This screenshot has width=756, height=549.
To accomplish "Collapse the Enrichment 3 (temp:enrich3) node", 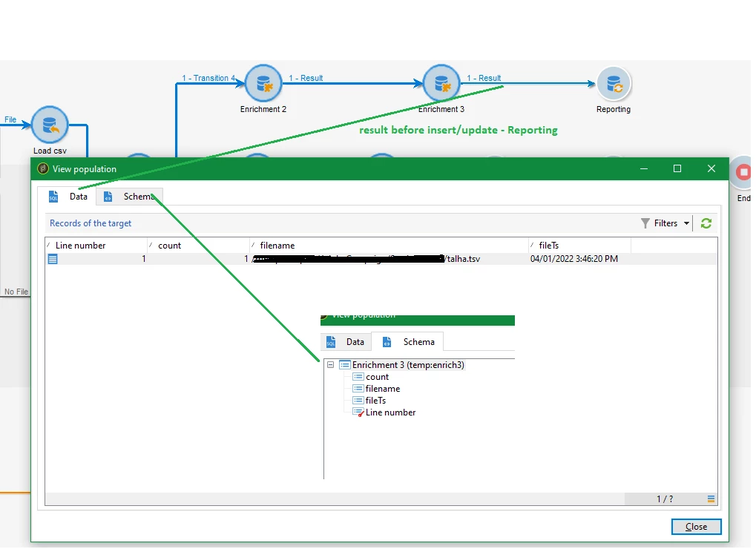I will coord(331,365).
